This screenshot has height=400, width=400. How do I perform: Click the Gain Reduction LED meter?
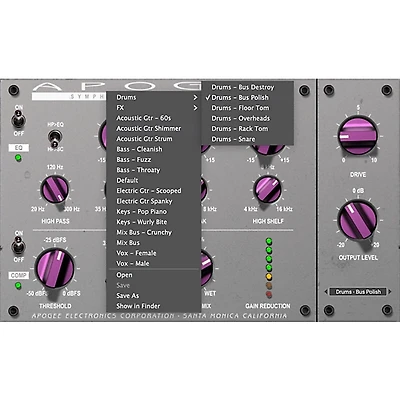click(x=269, y=268)
